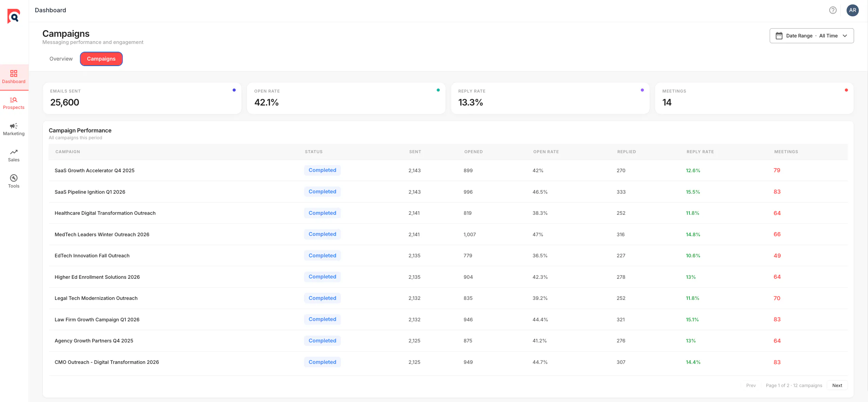The width and height of the screenshot is (868, 402).
Task: Open EdTech Innovation Fall Outreach campaign
Action: point(92,256)
